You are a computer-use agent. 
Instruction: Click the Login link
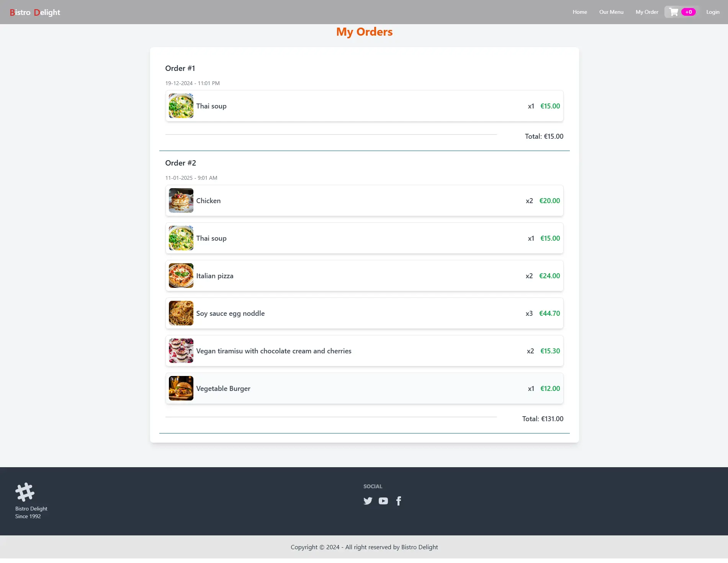point(713,12)
